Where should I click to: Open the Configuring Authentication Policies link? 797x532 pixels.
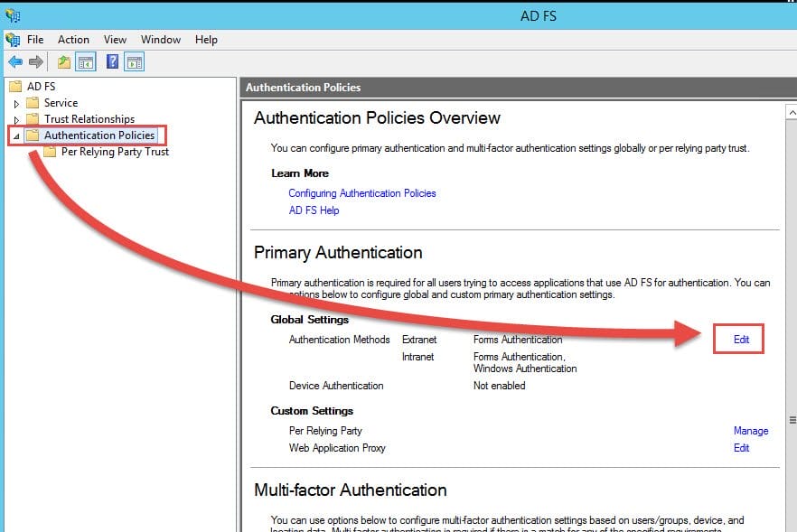[x=362, y=192]
